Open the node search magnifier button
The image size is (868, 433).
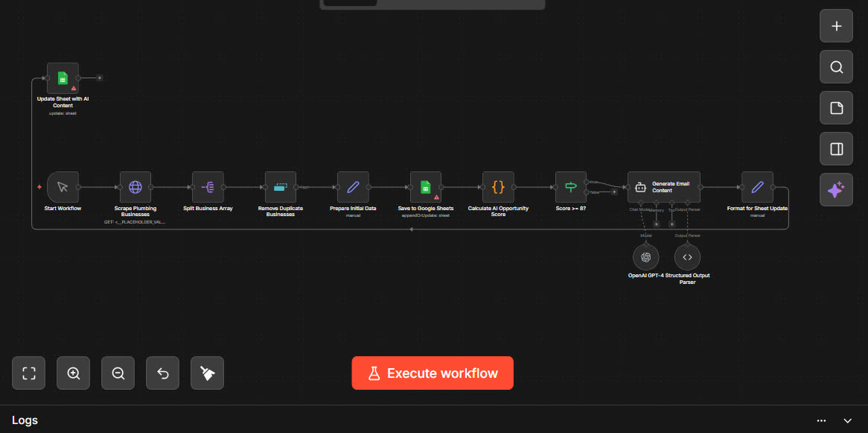(837, 67)
